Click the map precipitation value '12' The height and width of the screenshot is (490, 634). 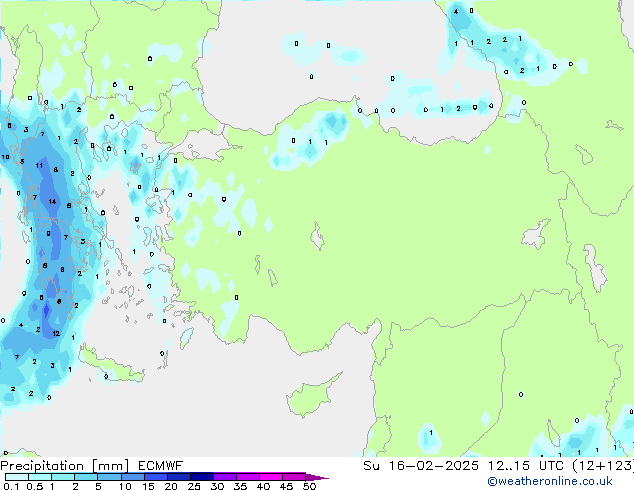coord(56,334)
